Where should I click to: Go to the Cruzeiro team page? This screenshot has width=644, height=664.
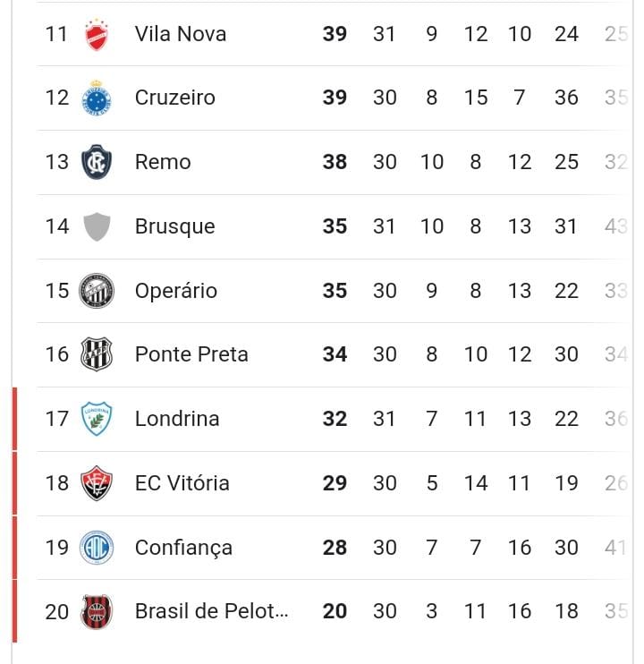click(175, 98)
